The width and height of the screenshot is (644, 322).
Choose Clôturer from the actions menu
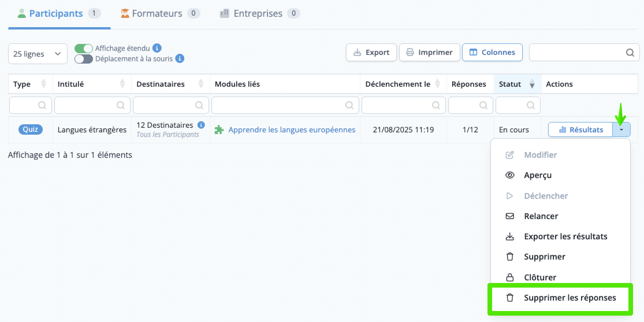tap(540, 277)
